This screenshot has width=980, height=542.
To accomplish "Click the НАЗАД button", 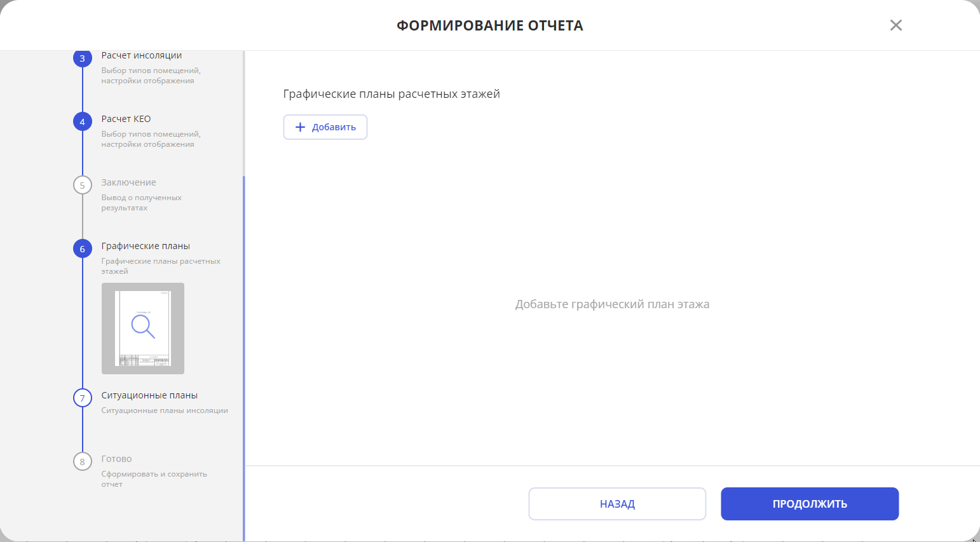I will (x=617, y=504).
